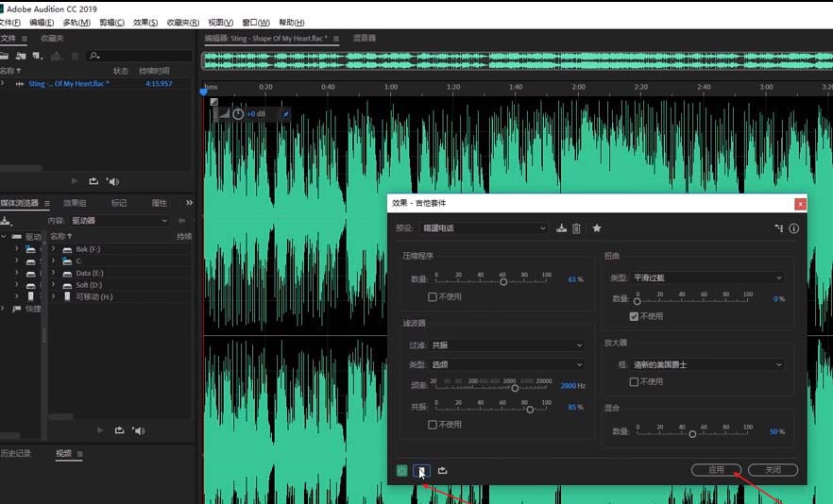
Task: Click the 混合 数量 slider handle
Action: point(692,433)
